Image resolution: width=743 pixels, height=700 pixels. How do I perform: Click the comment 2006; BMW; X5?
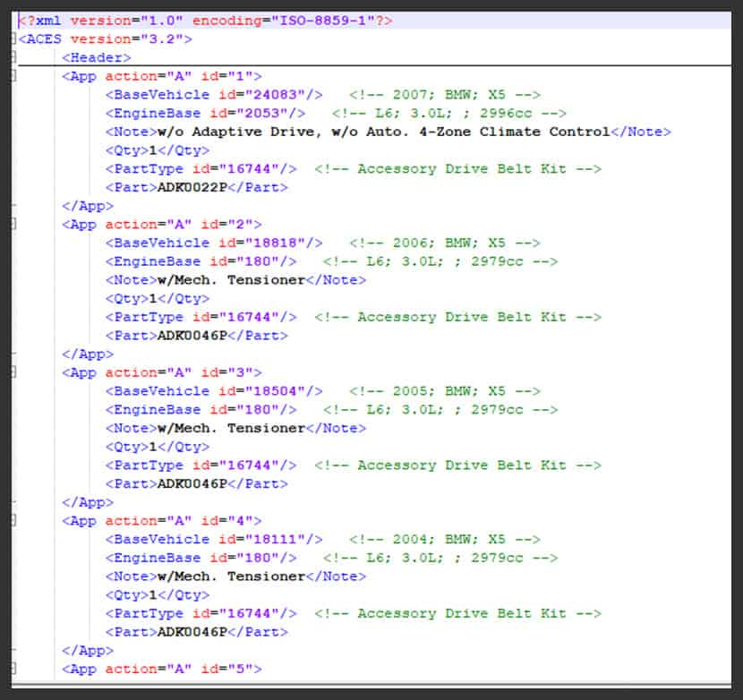tap(445, 243)
